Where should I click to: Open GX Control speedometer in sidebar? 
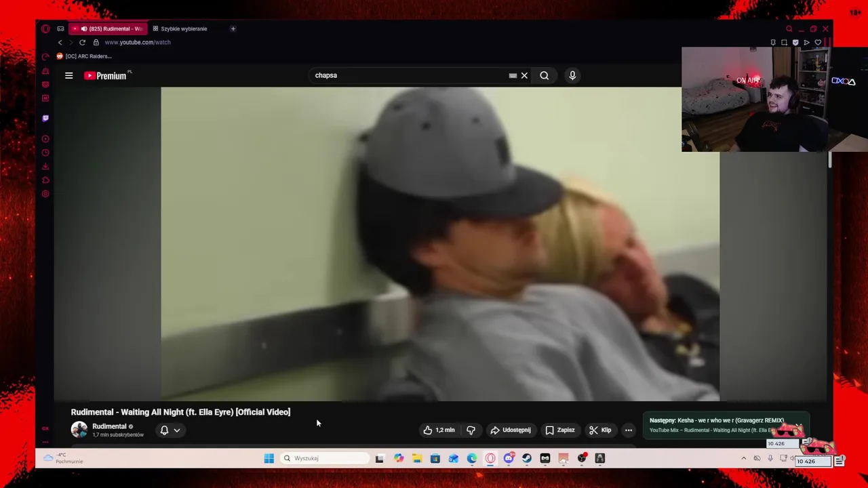[45, 56]
